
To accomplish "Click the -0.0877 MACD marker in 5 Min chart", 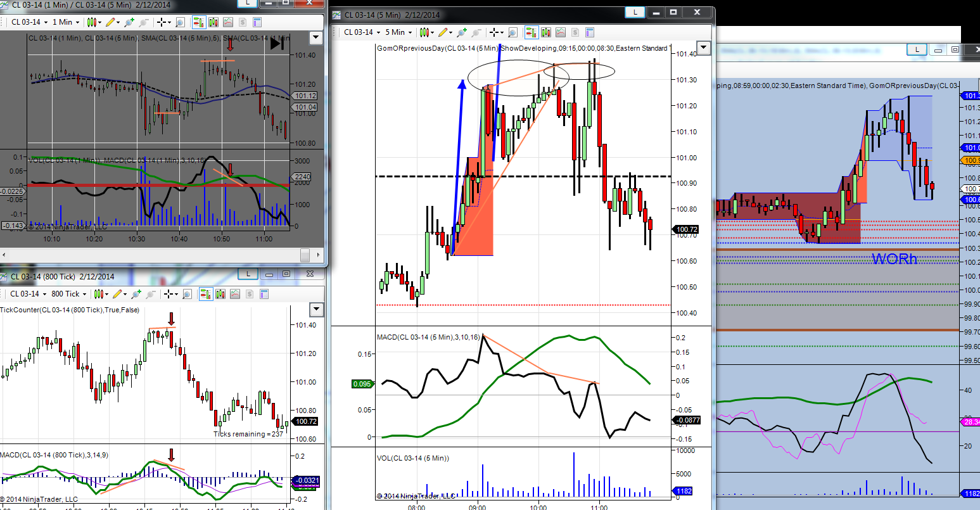I will point(686,419).
